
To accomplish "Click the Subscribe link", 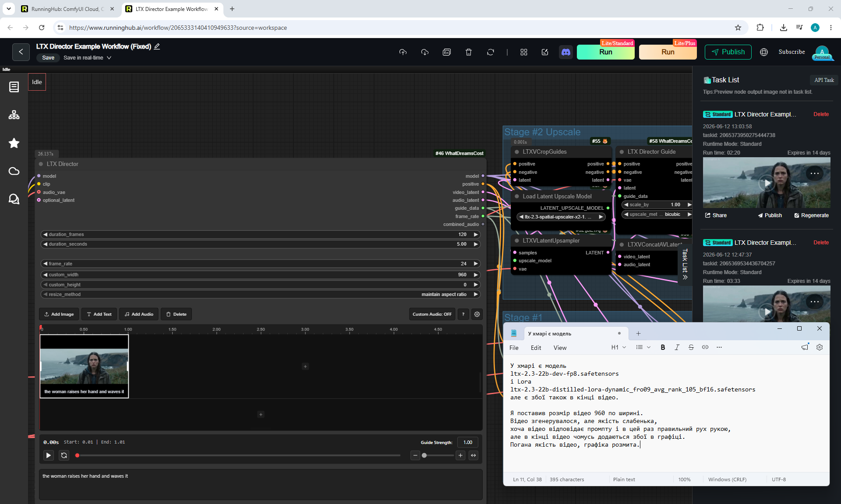I will (792, 52).
